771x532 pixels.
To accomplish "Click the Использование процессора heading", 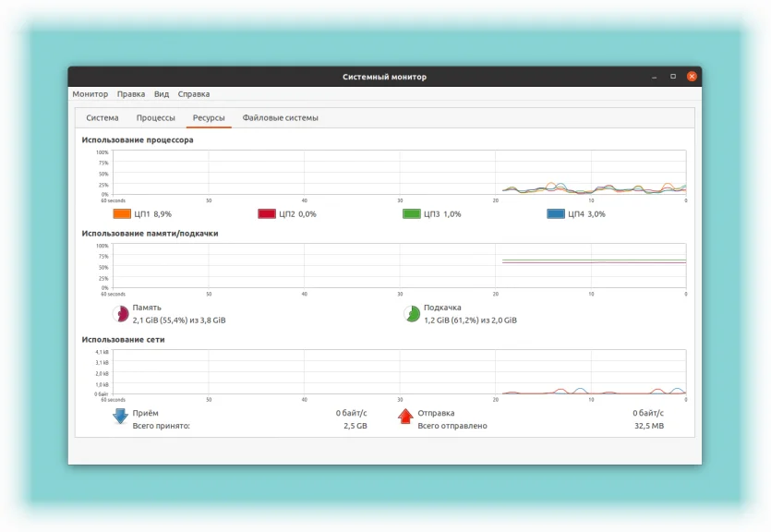I will pyautogui.click(x=138, y=140).
